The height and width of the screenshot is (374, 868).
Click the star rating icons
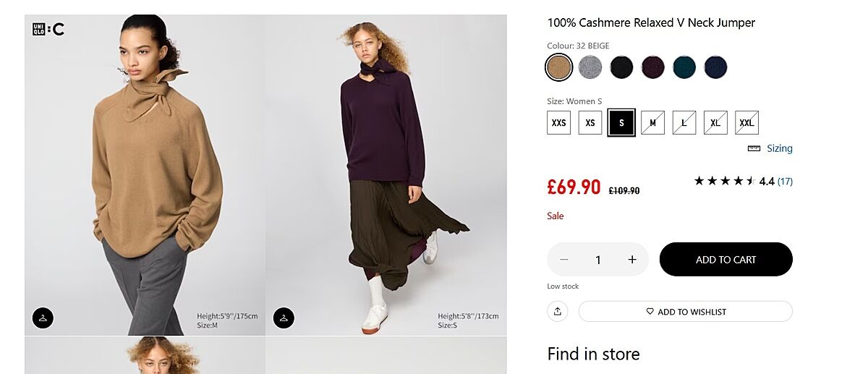pos(725,181)
